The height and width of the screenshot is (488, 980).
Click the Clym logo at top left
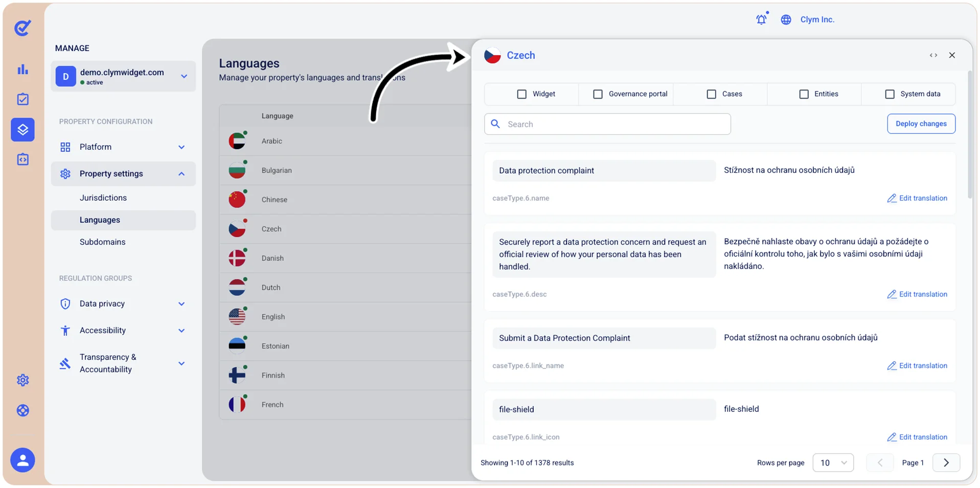(x=22, y=28)
